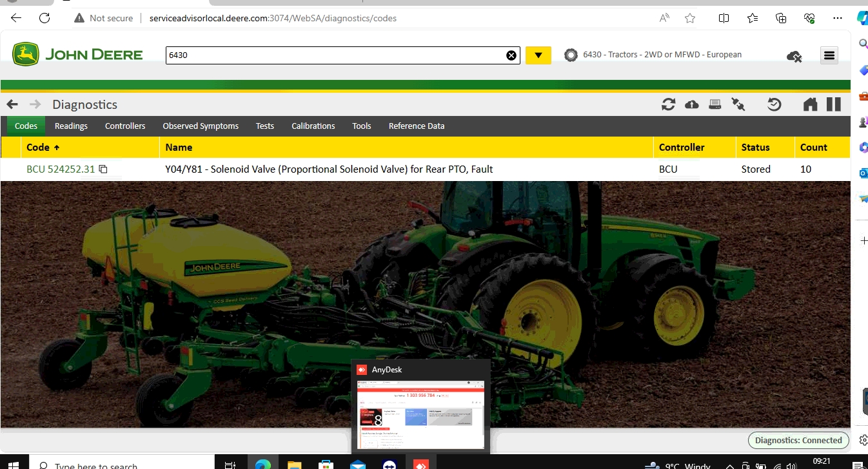
Task: Switch to the Readings tab
Action: [x=70, y=126]
